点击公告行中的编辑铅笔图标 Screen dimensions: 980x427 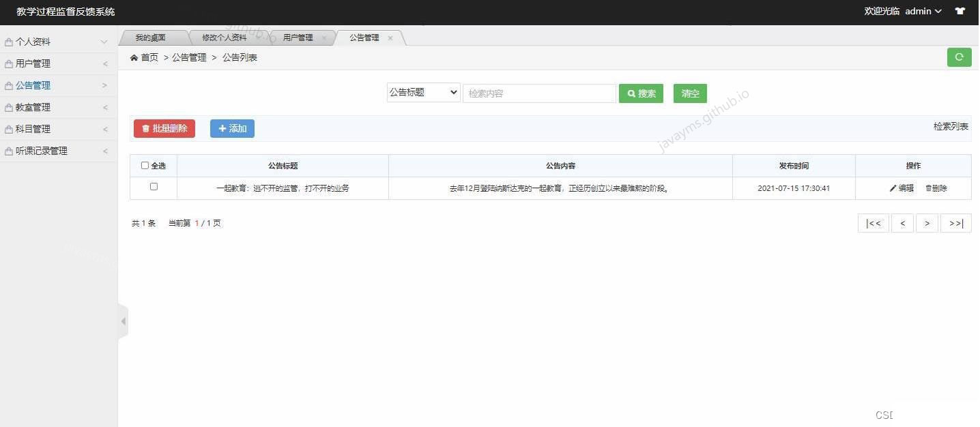[x=892, y=188]
